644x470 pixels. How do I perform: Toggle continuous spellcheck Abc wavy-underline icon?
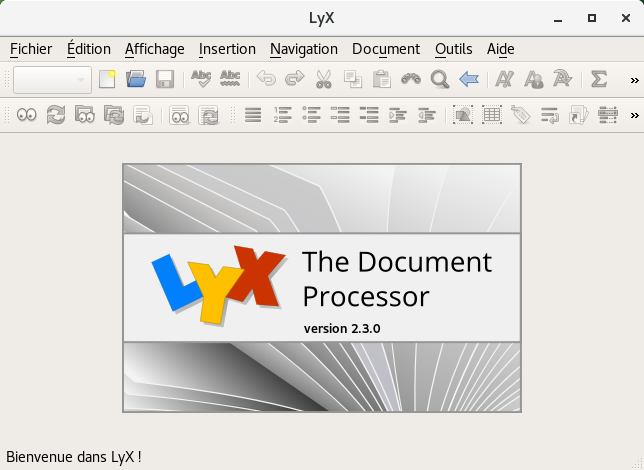tap(230, 79)
